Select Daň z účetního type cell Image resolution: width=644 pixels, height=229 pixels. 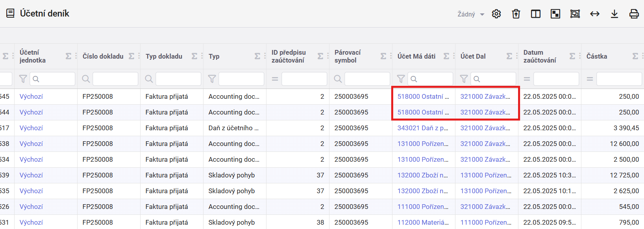[235, 128]
